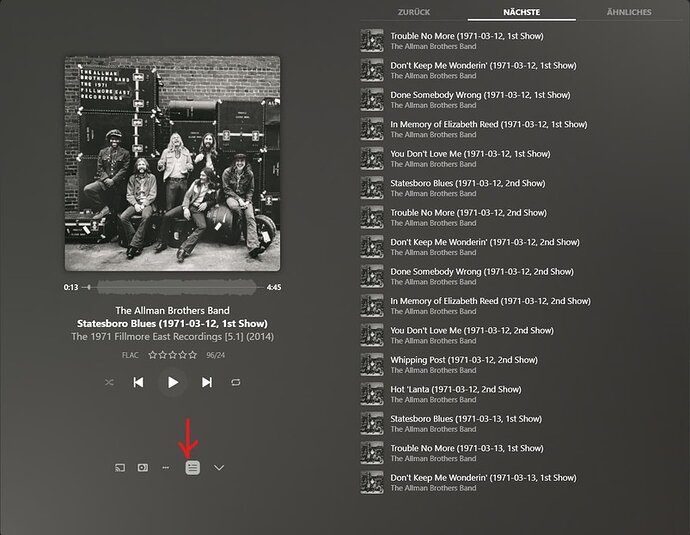Click the FLAC format label
This screenshot has height=535, width=690.
pos(130,355)
